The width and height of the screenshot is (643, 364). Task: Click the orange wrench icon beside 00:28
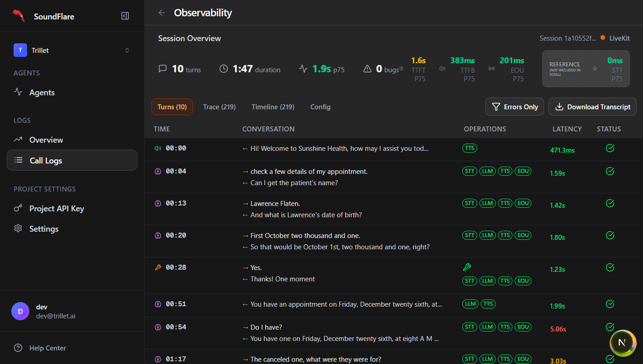point(158,267)
